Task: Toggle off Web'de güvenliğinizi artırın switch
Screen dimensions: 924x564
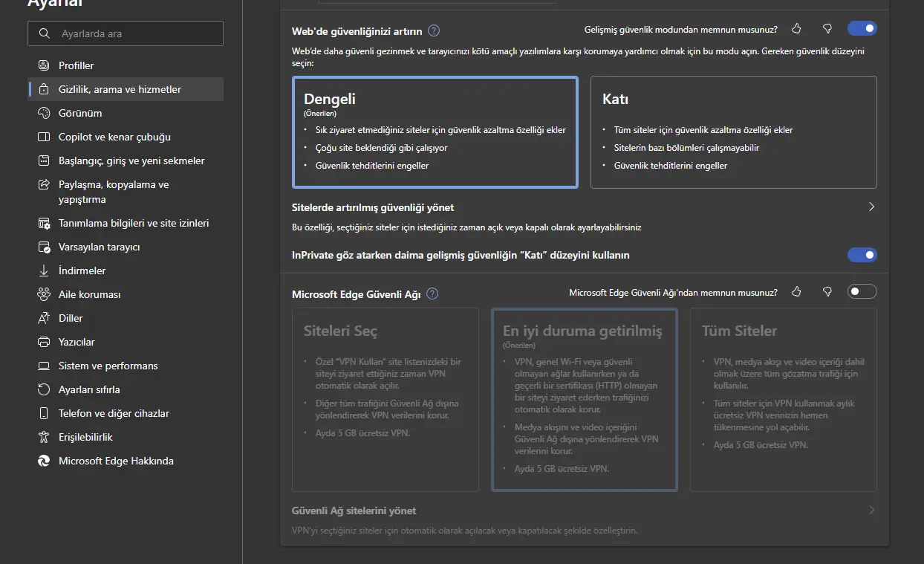Action: 862,29
